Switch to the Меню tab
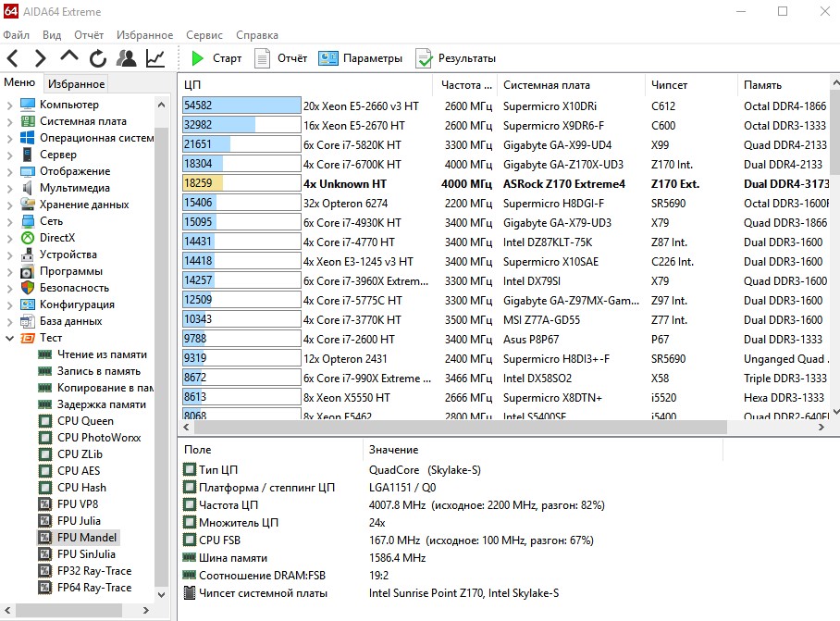Image resolution: width=840 pixels, height=621 pixels. (x=19, y=82)
